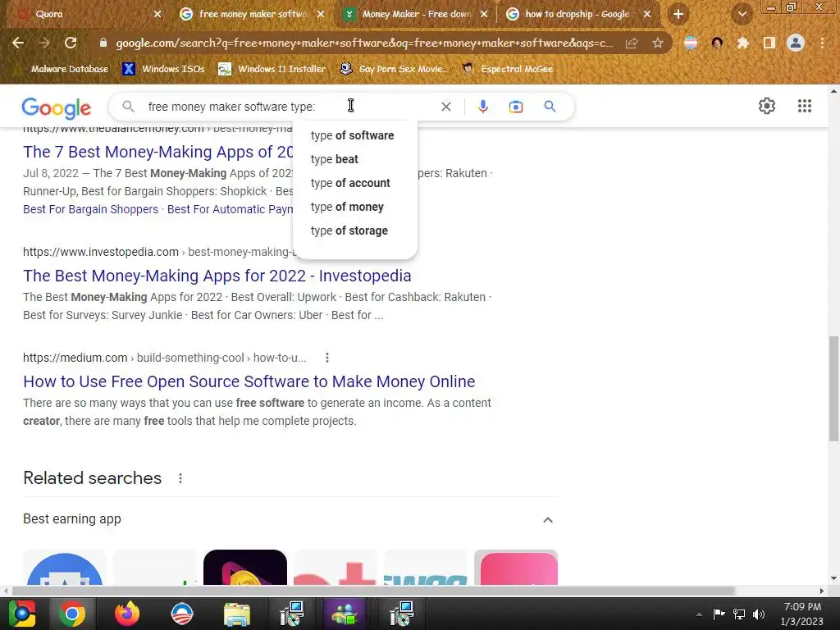This screenshot has width=840, height=630.
Task: Choose suggestion 'type of money'
Action: [x=347, y=207]
